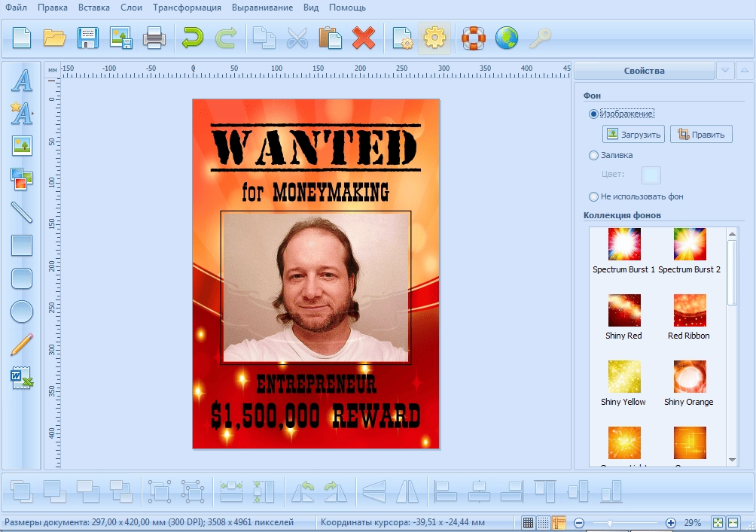Screen dimensions: 756x532
Task: Expand the Свойства panel dropdown arrow
Action: point(725,70)
